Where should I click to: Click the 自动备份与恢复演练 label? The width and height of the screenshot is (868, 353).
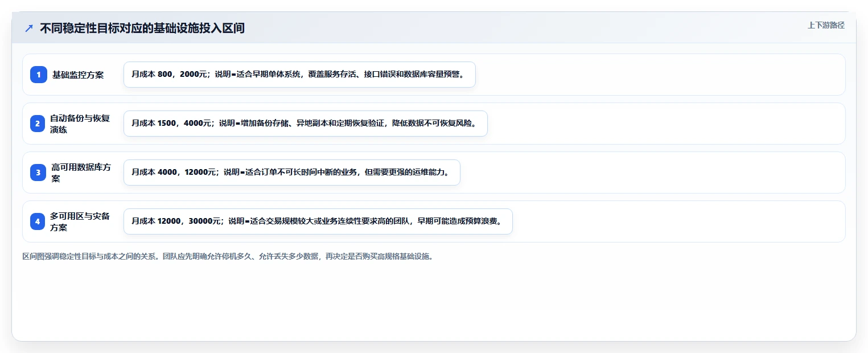click(x=80, y=124)
